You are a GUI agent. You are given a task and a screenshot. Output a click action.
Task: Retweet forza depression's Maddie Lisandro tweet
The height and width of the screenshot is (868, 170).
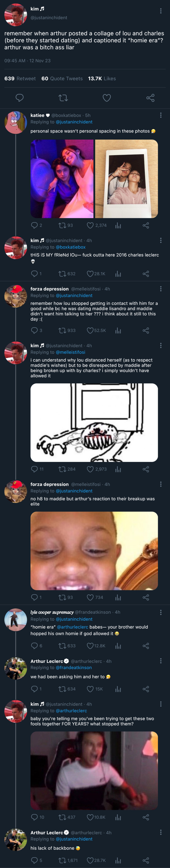63,331
